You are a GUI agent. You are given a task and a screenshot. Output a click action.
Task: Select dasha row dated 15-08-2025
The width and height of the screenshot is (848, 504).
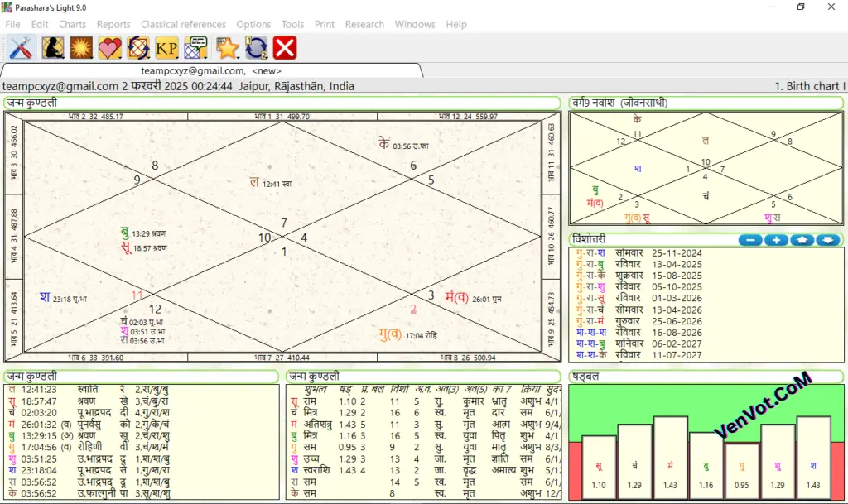point(639,276)
